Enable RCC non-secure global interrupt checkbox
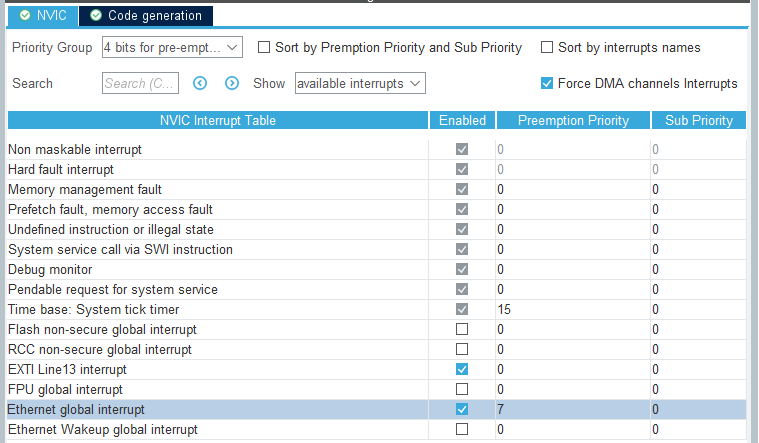 (461, 349)
